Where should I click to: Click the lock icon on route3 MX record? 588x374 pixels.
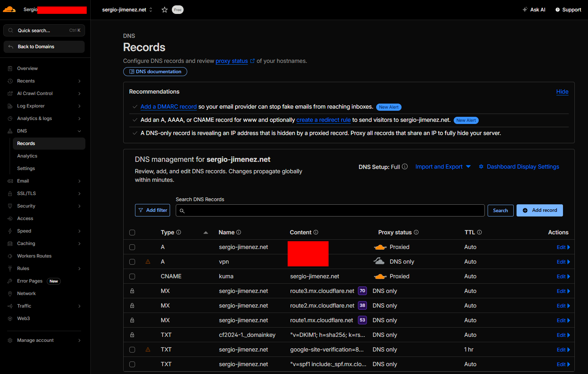[132, 291]
